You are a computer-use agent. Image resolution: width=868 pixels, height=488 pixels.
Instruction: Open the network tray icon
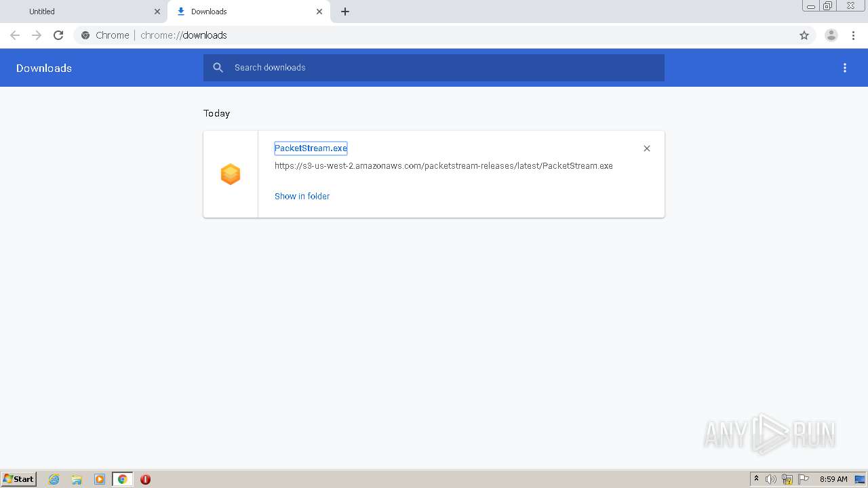787,479
